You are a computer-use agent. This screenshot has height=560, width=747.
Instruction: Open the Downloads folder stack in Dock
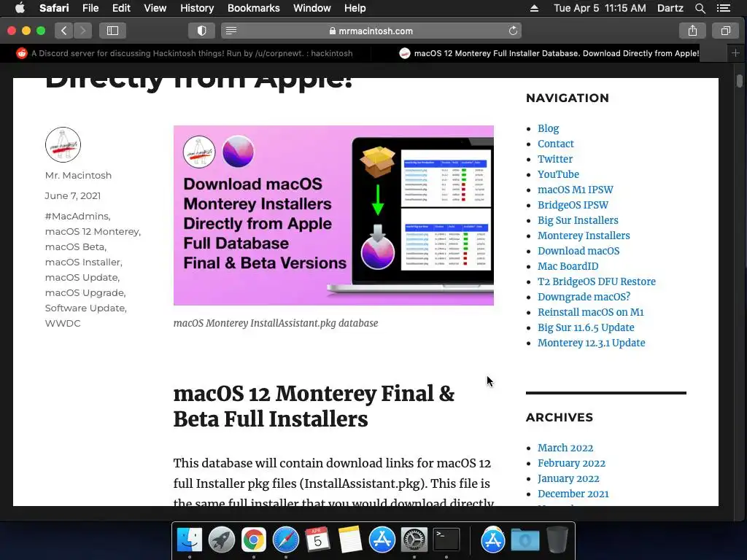pos(525,540)
